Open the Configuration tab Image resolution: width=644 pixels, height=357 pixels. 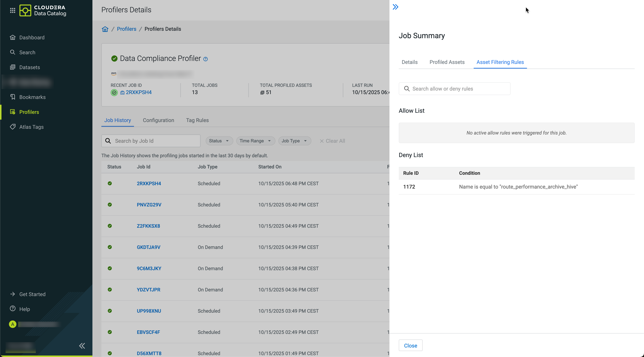[x=158, y=120]
